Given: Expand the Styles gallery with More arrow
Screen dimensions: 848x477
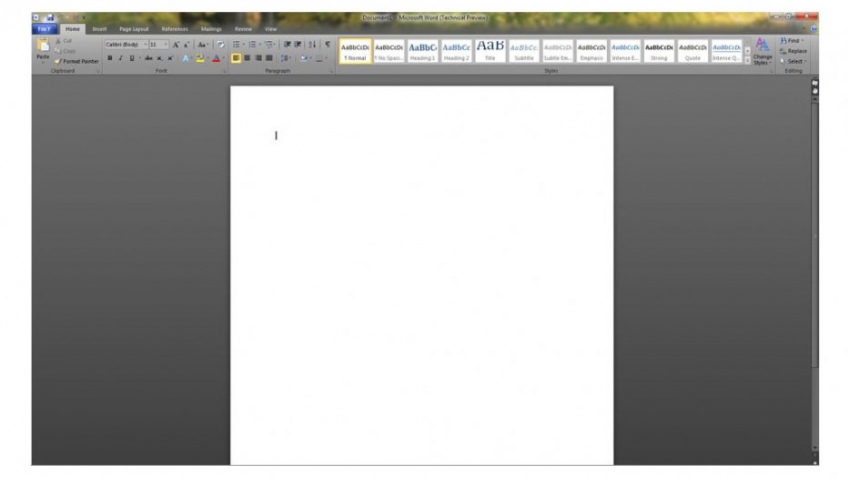Looking at the screenshot, I should (747, 61).
